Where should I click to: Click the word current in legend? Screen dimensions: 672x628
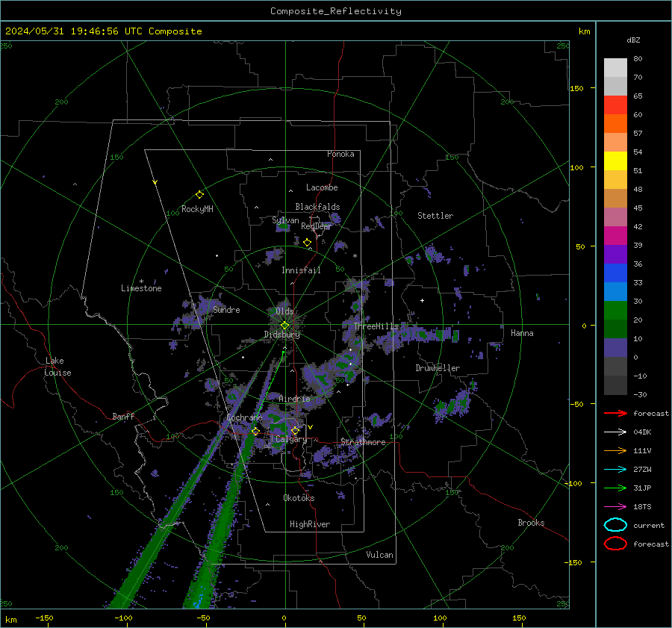(x=649, y=526)
